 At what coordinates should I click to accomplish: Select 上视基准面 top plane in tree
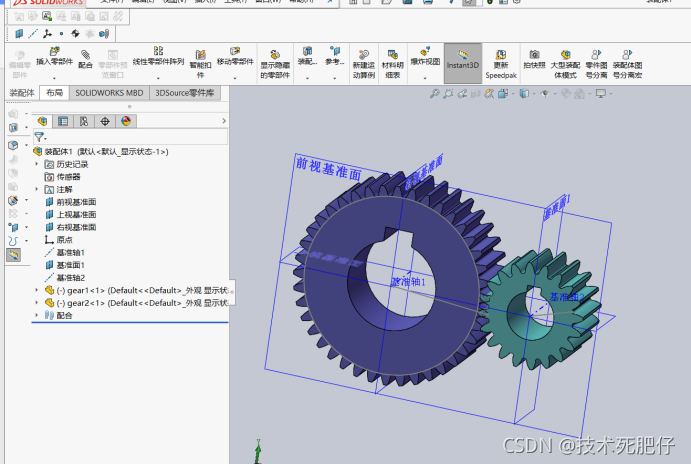[x=71, y=215]
